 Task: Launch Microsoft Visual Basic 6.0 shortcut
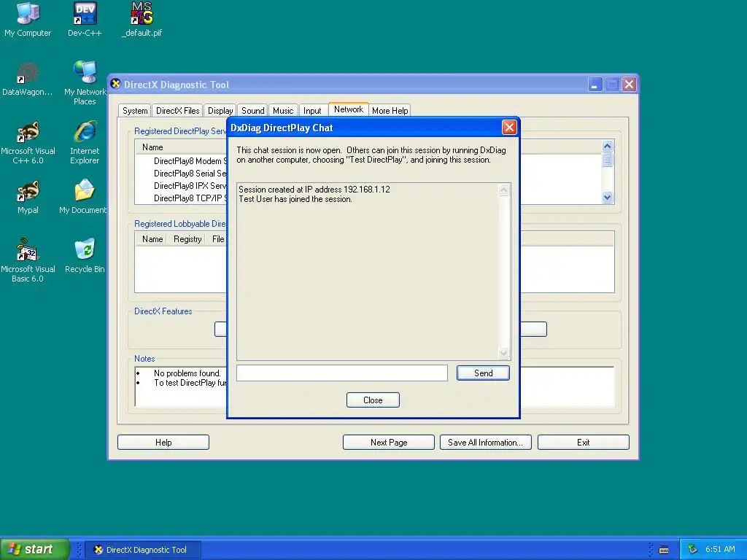point(28,260)
